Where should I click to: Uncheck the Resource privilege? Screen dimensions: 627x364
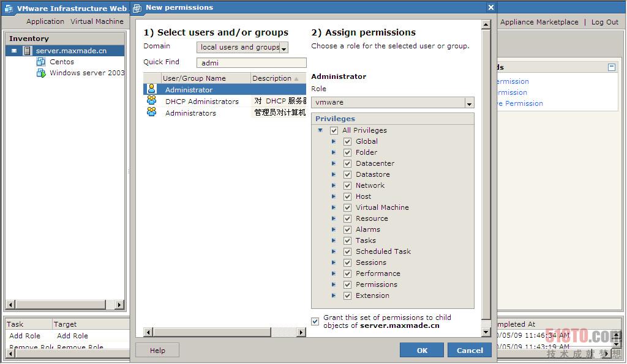click(x=348, y=218)
